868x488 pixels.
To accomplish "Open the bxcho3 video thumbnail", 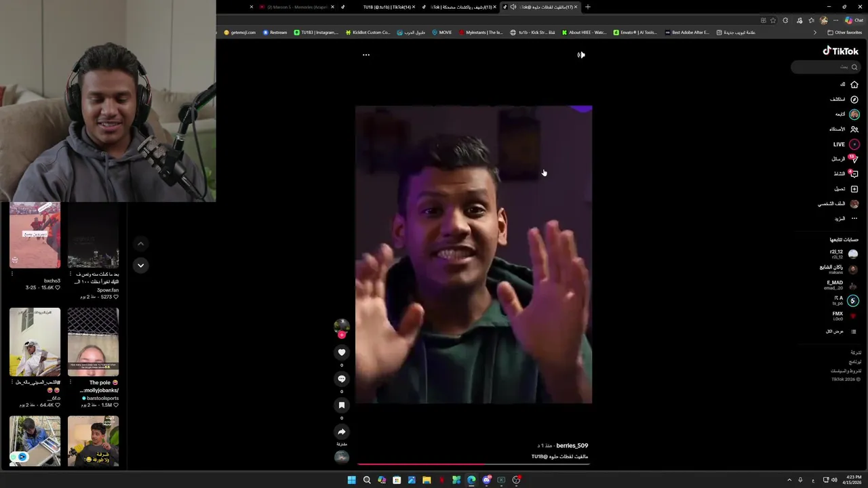I will click(35, 235).
